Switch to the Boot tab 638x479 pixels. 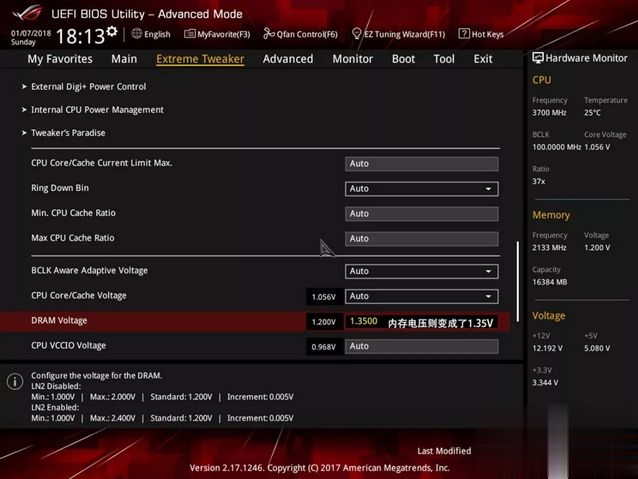tap(403, 59)
